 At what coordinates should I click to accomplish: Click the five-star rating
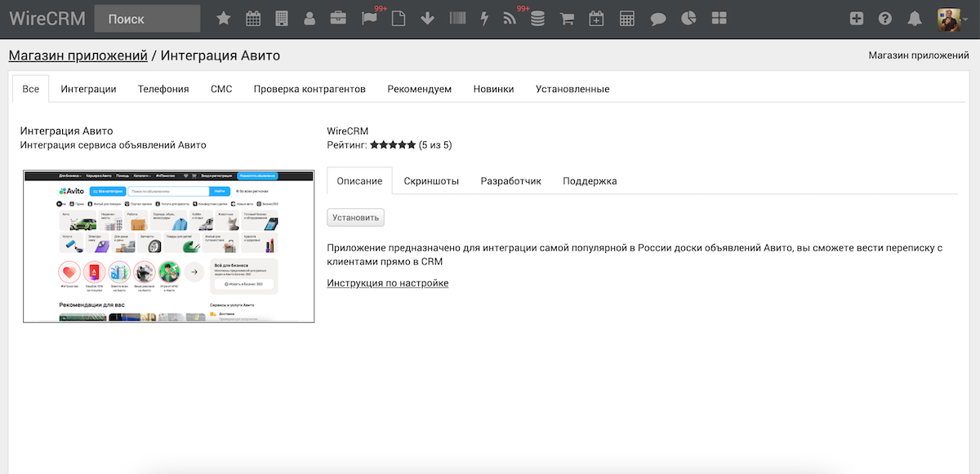coord(393,145)
